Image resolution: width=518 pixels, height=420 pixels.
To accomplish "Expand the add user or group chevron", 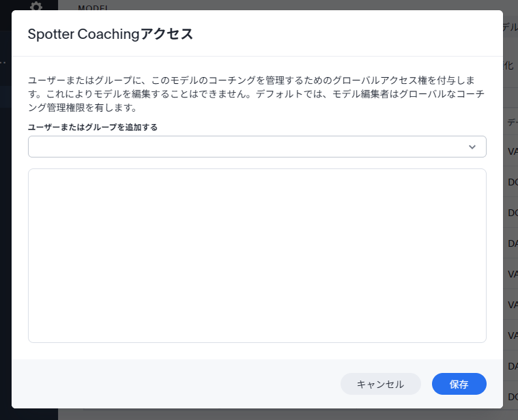I will 472,147.
